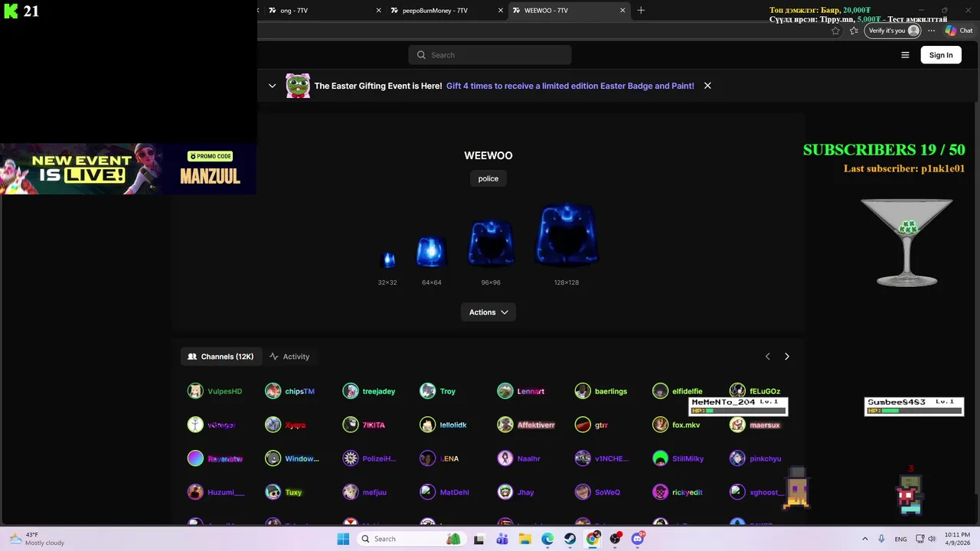Click the Pepe Easter badge image
Viewport: 980px width, 551px height.
298,86
